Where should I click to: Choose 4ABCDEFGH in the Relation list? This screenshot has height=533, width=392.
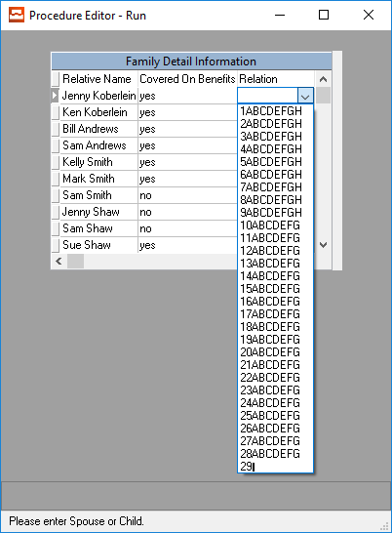(x=275, y=149)
